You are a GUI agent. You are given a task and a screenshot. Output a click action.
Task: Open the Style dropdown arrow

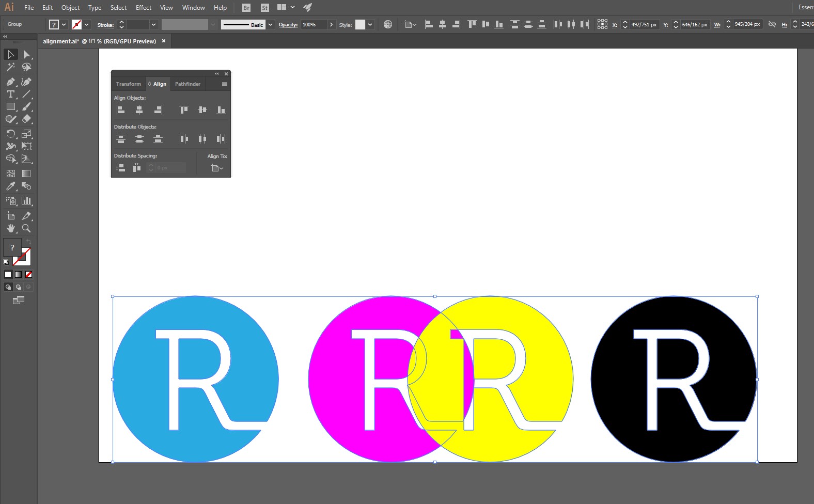tap(370, 25)
